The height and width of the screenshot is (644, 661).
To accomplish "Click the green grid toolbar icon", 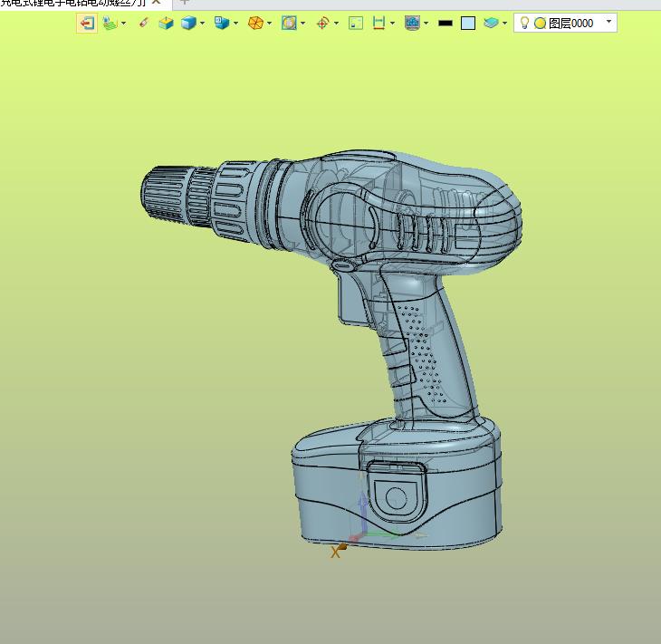I will 110,23.
